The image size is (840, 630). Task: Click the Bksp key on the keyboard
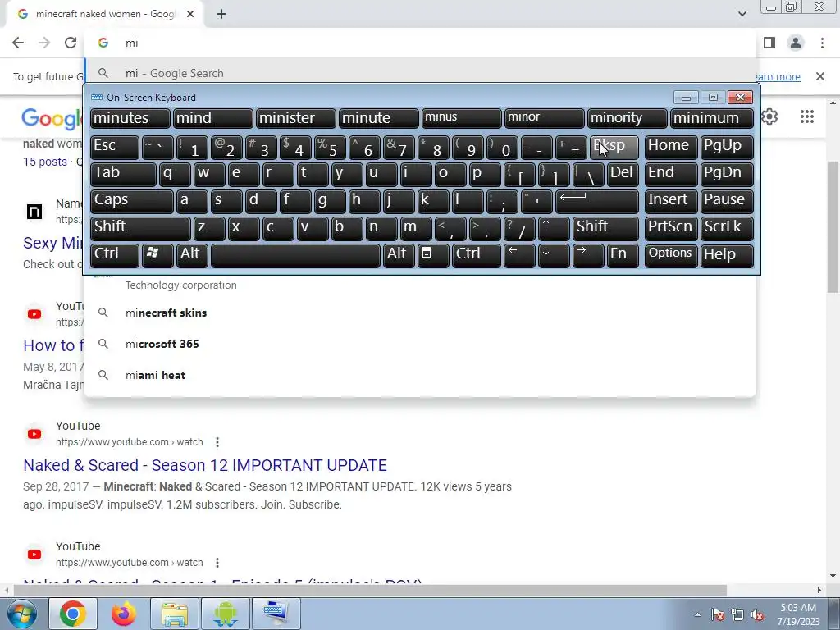point(614,147)
